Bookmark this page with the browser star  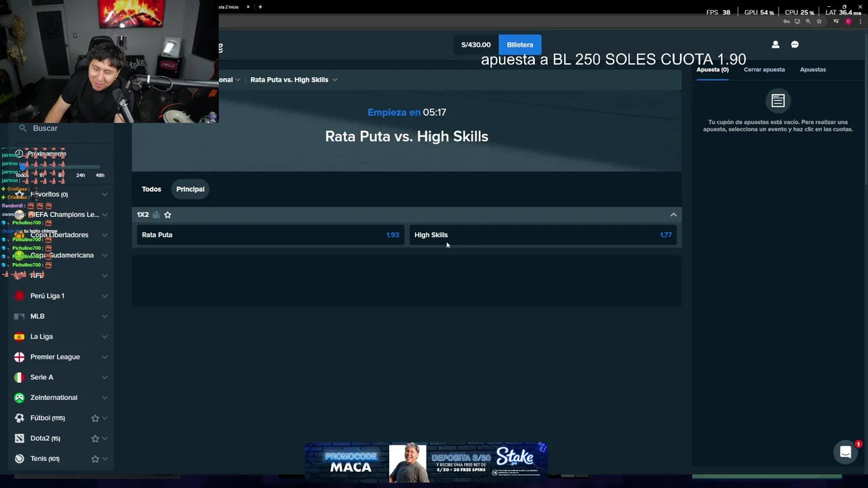[819, 22]
